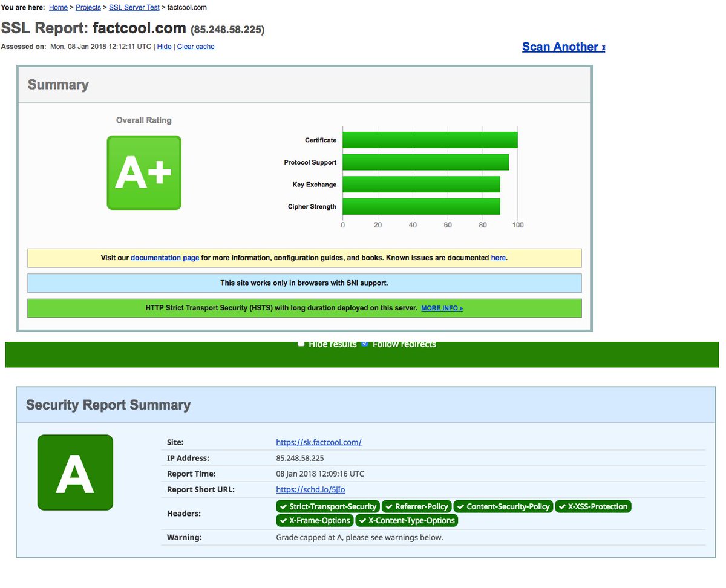Click the Cipher Strength score bar

click(422, 206)
